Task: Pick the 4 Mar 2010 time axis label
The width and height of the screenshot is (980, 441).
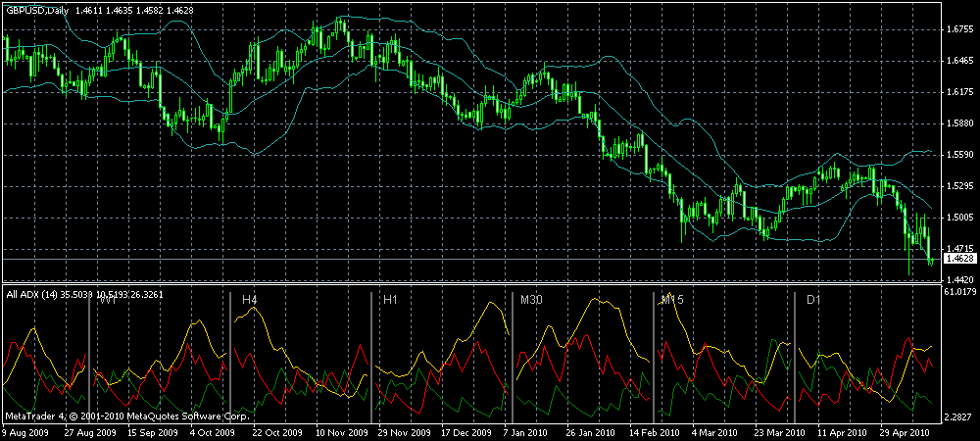Action: (x=713, y=432)
